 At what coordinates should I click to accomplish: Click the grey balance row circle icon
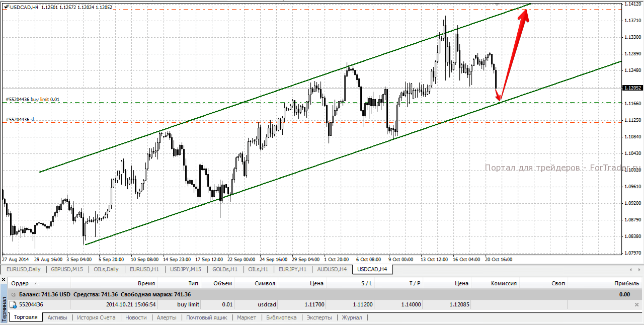tap(13, 294)
